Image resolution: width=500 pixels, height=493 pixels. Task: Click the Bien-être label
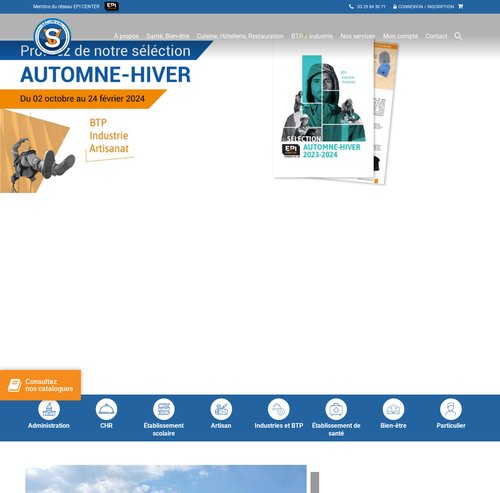tap(393, 425)
